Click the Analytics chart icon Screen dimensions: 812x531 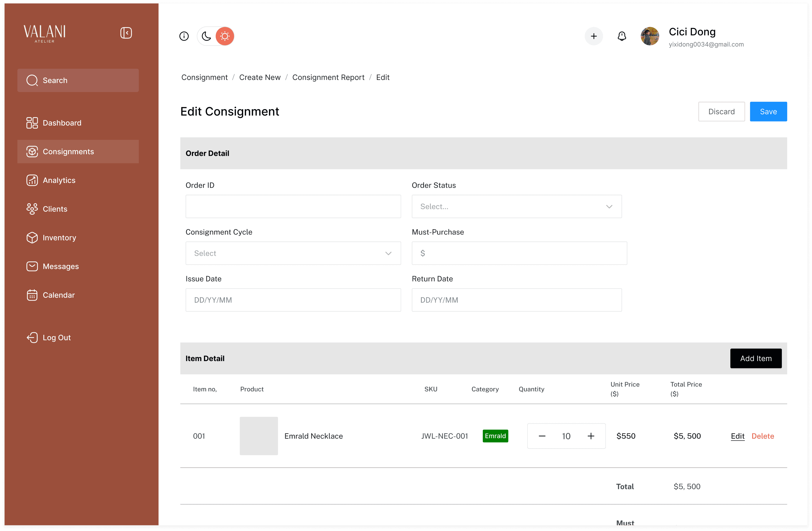(x=32, y=180)
